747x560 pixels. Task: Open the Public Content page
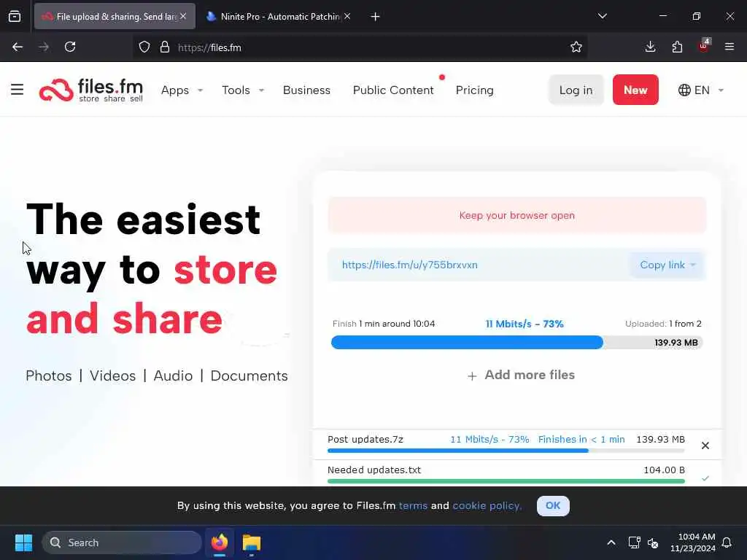coord(393,90)
